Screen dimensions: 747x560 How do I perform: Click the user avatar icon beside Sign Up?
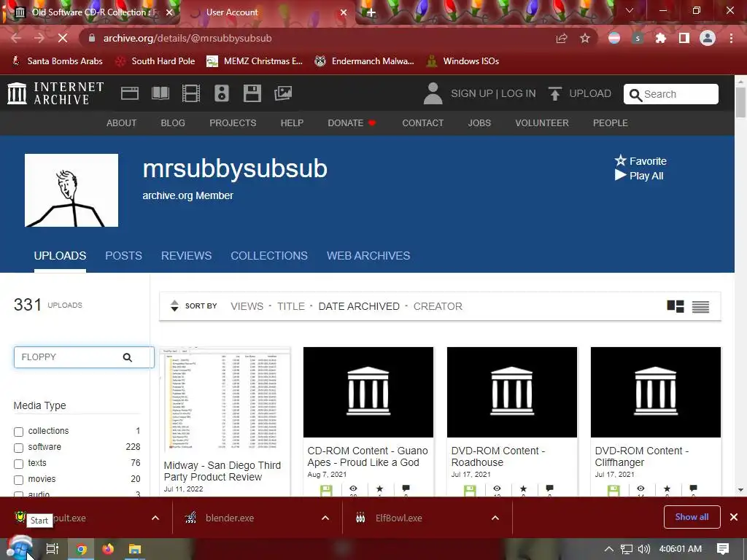[433, 93]
